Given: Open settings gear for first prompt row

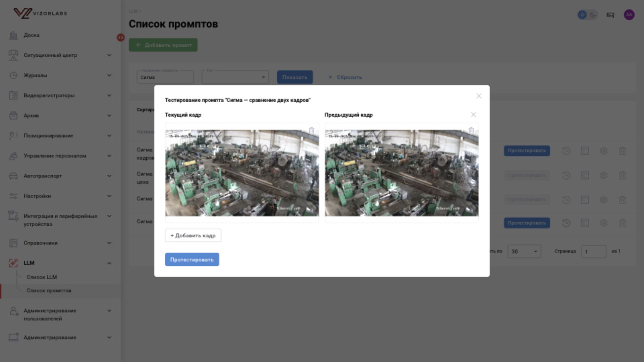Looking at the screenshot, I should click(x=603, y=151).
